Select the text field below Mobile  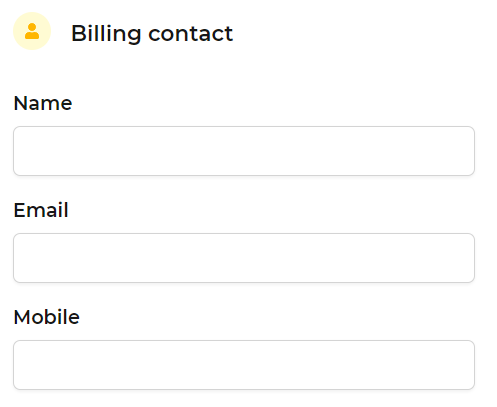(244, 365)
